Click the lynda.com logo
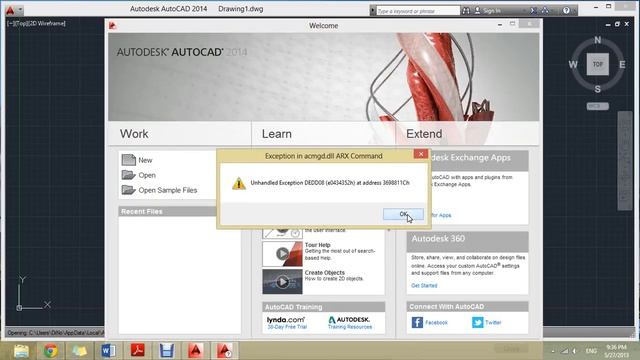The height and width of the screenshot is (360, 640). [x=286, y=320]
